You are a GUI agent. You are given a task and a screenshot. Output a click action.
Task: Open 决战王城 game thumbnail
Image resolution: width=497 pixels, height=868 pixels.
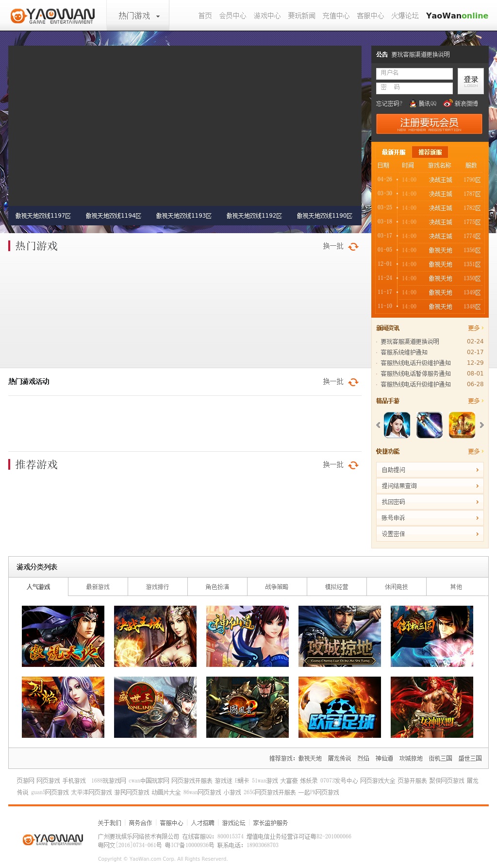click(155, 636)
